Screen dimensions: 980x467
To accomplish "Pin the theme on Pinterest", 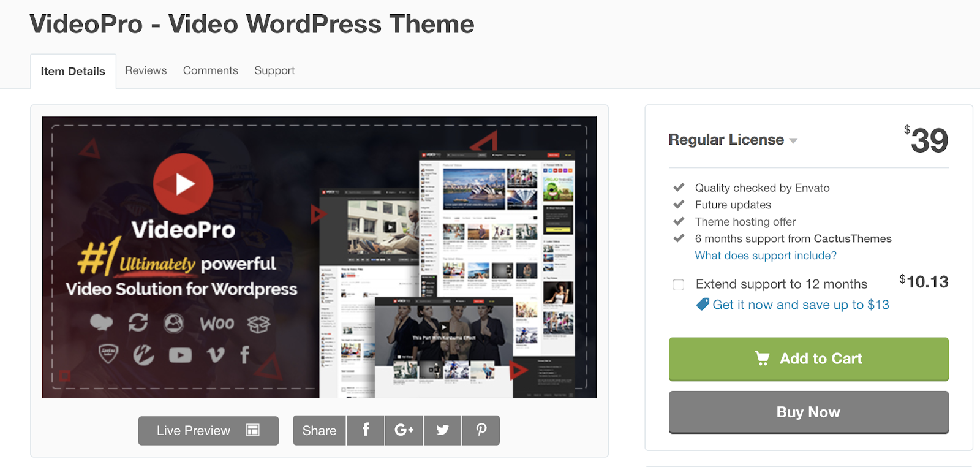I will click(x=481, y=430).
